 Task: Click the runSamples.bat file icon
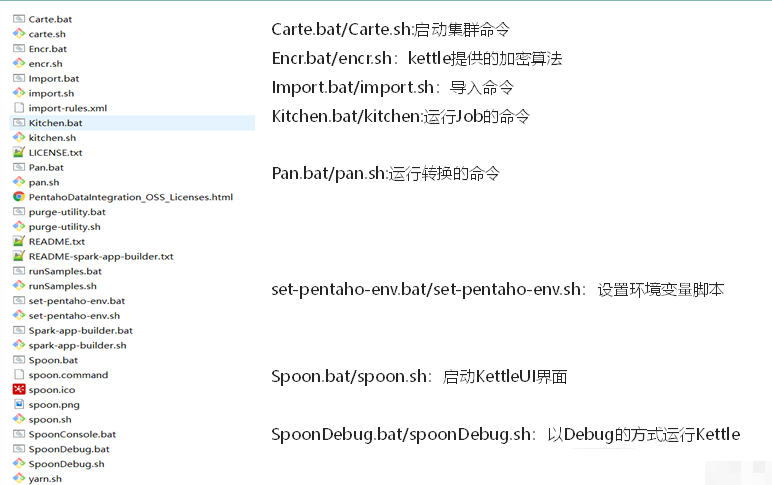tap(19, 270)
